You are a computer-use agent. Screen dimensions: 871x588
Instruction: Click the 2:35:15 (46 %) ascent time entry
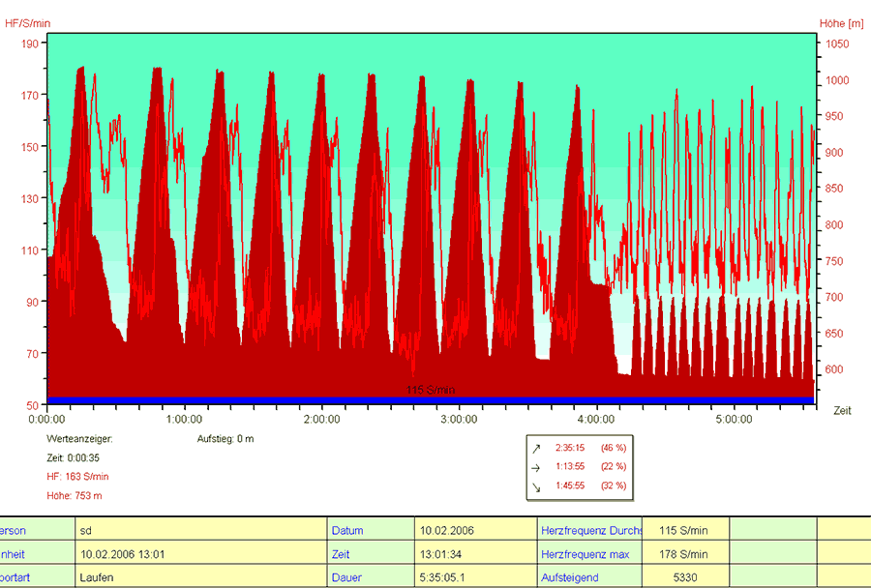pos(590,448)
